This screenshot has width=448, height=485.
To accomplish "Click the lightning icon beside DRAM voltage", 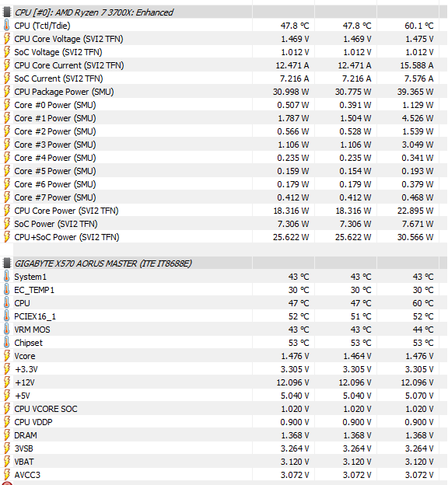I will [6, 435].
